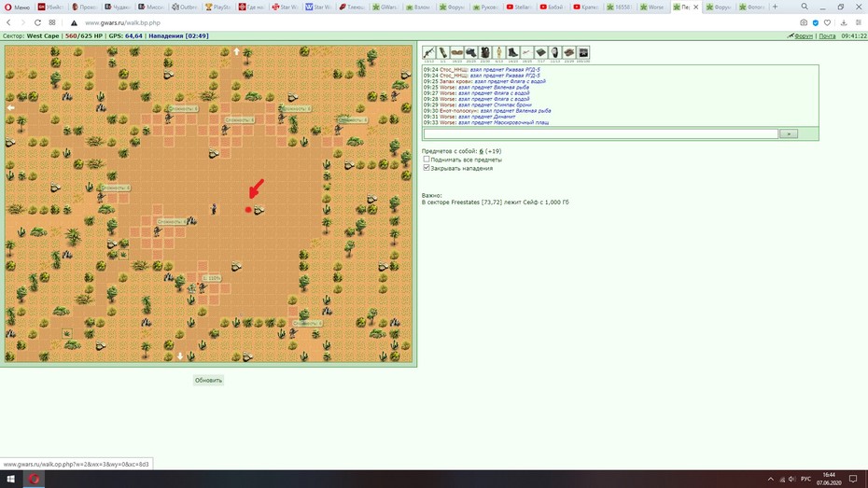The image size is (868, 488).
Task: Enable 'Поднимать все предметы' checkbox
Action: [x=427, y=160]
